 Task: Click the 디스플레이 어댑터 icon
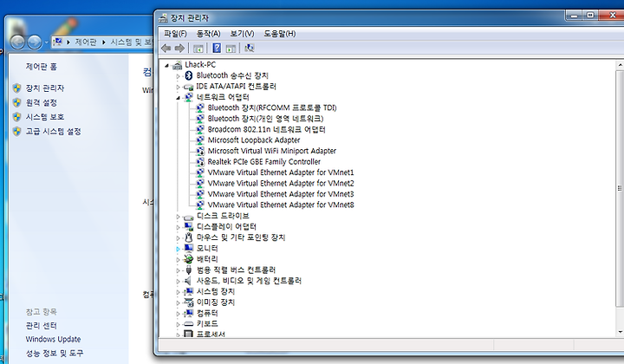pyautogui.click(x=189, y=227)
